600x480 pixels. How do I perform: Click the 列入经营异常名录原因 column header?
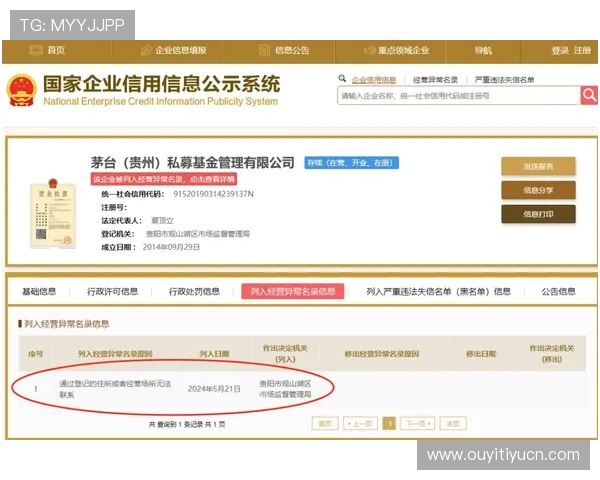coord(115,354)
